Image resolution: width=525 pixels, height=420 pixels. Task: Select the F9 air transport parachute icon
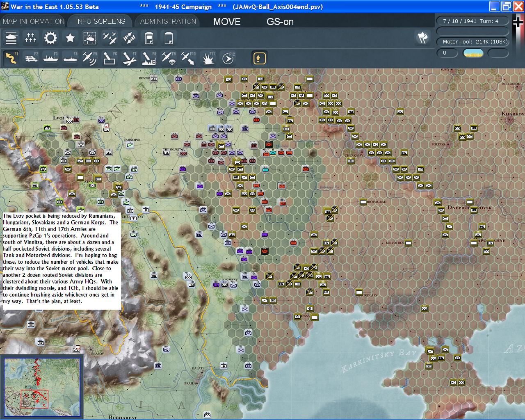(x=169, y=58)
